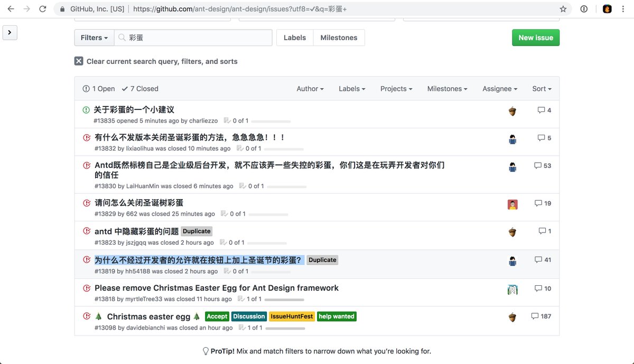Image resolution: width=634 pixels, height=364 pixels.
Task: Expand the Milestones filter dropdown
Action: tap(447, 89)
